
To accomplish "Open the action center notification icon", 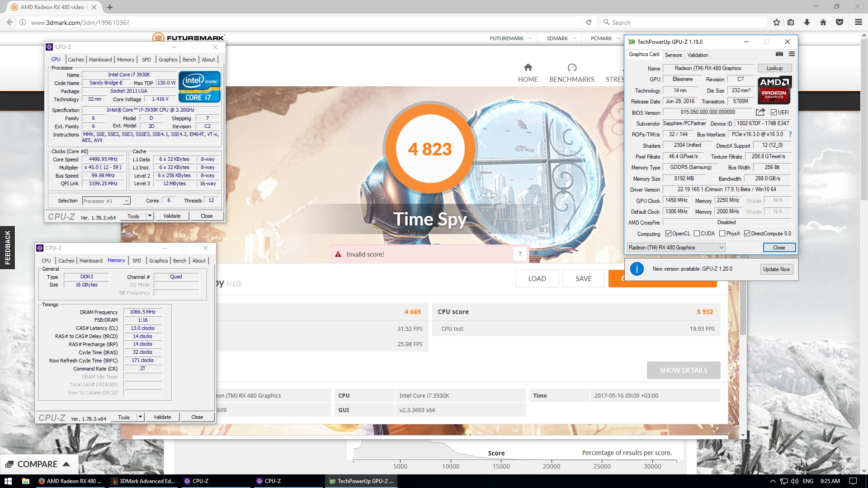I will (853, 481).
